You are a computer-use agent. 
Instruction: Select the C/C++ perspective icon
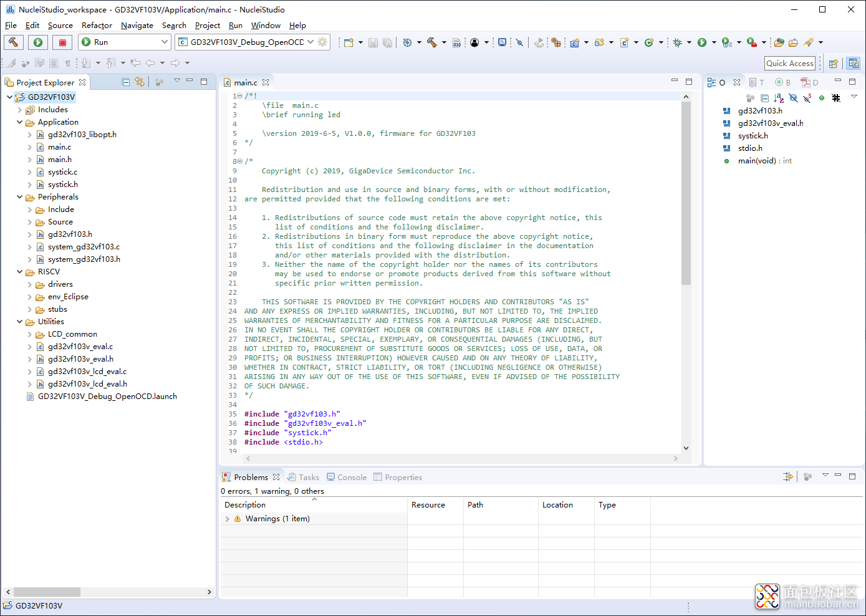click(x=854, y=63)
